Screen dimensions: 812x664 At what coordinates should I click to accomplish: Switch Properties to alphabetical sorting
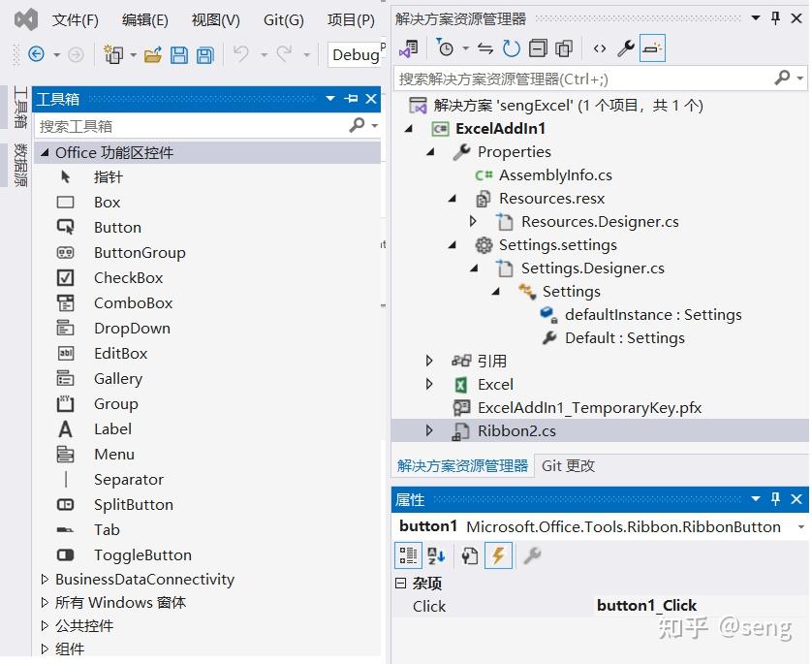[435, 555]
